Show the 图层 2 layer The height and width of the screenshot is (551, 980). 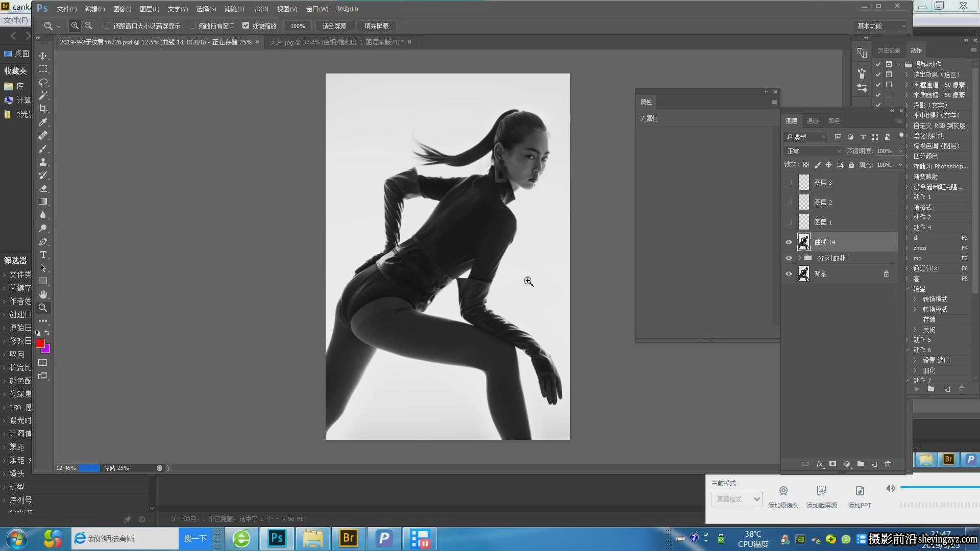pos(789,203)
